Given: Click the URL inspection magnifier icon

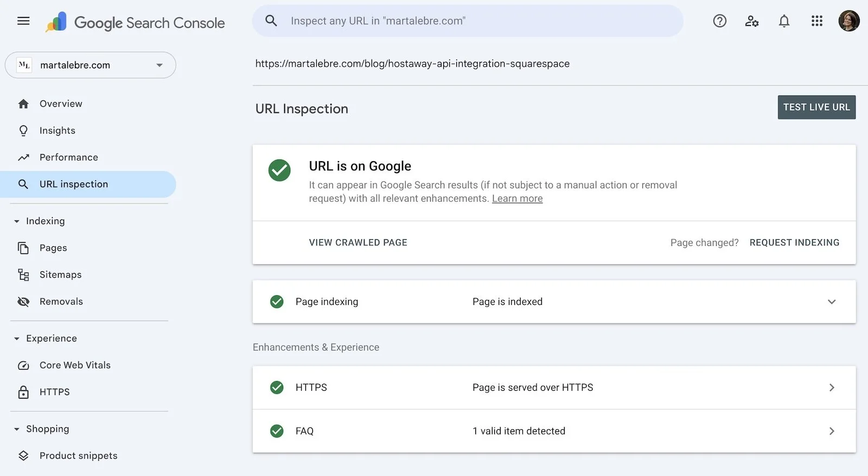Looking at the screenshot, I should click(x=23, y=185).
